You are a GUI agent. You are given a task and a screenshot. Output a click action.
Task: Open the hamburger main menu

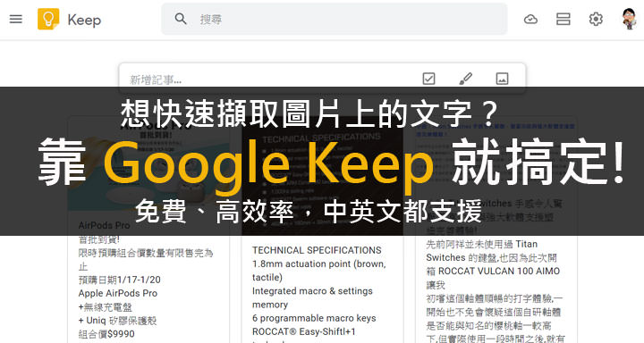[x=15, y=19]
